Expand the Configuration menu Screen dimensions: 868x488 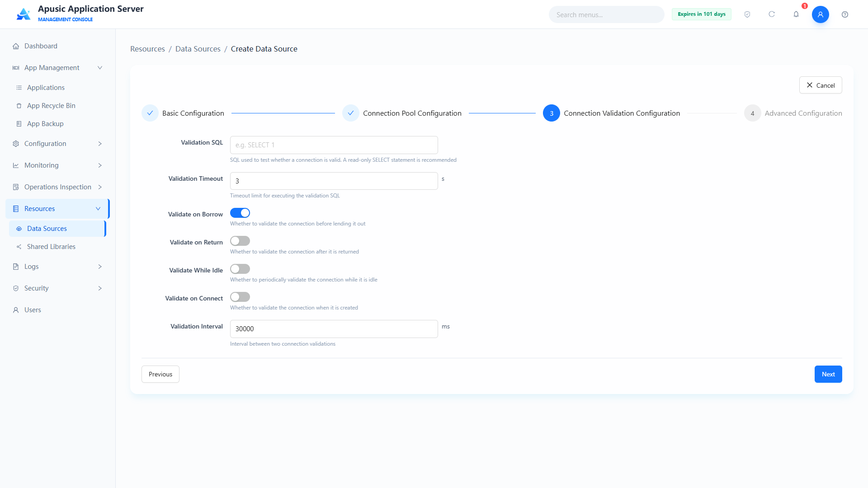tap(58, 144)
